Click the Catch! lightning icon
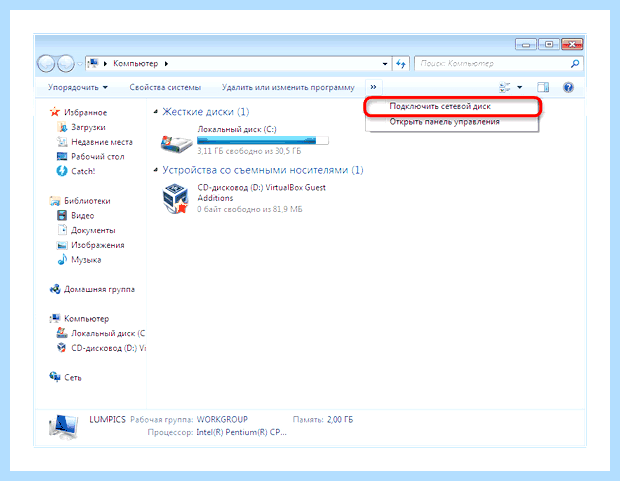The width and height of the screenshot is (620, 481). pyautogui.click(x=62, y=171)
